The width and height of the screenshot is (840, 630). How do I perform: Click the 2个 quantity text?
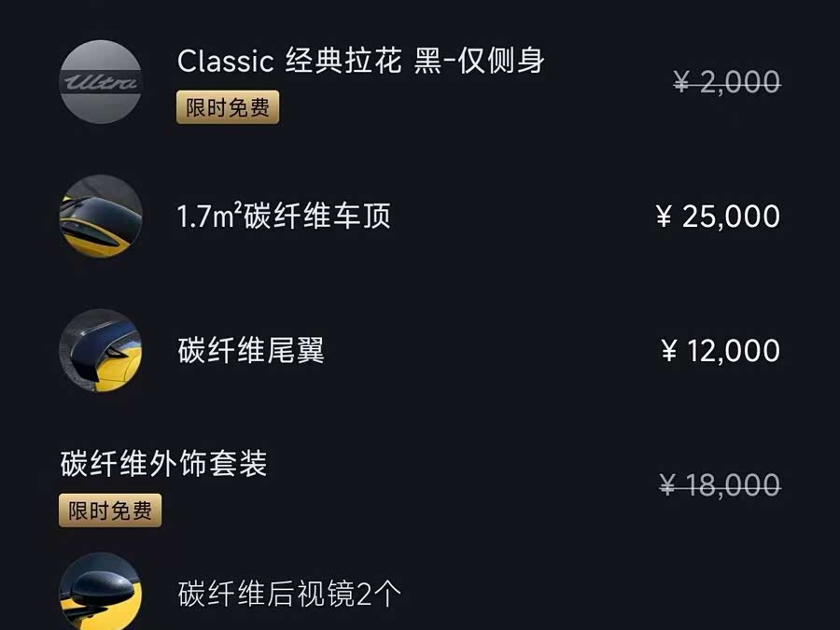tap(379, 594)
